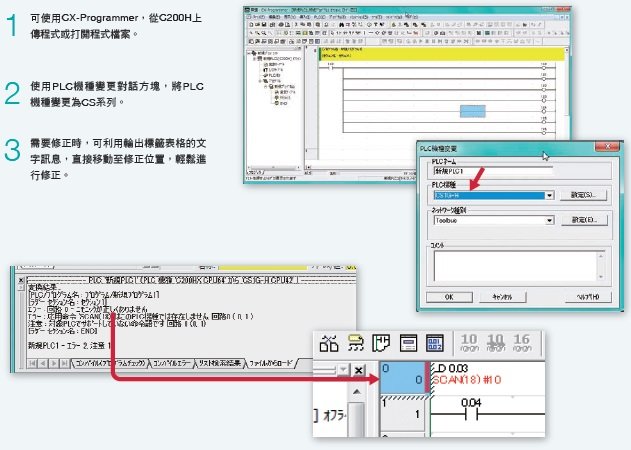Click the ヘルプ(H) button in dialog
Screen dimensions: 631x450
(588, 297)
